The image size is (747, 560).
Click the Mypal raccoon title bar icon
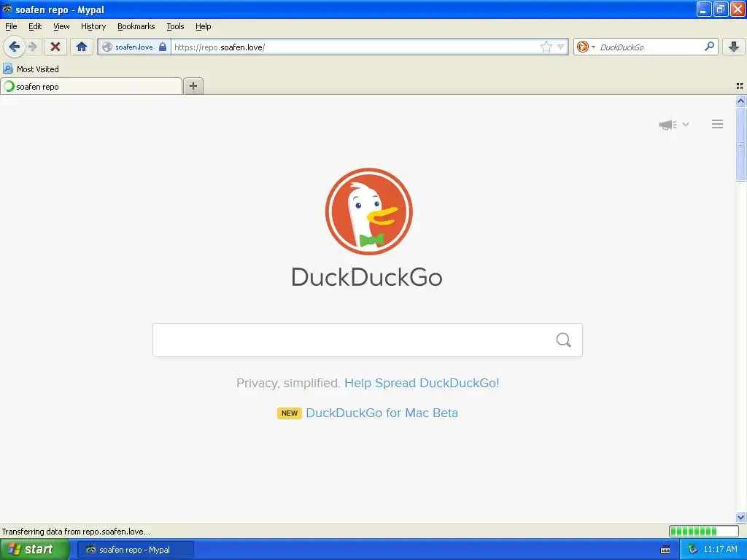coord(7,9)
